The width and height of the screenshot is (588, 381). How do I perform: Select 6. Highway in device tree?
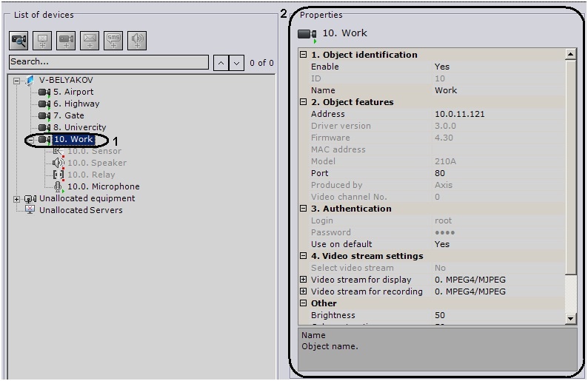(x=76, y=104)
